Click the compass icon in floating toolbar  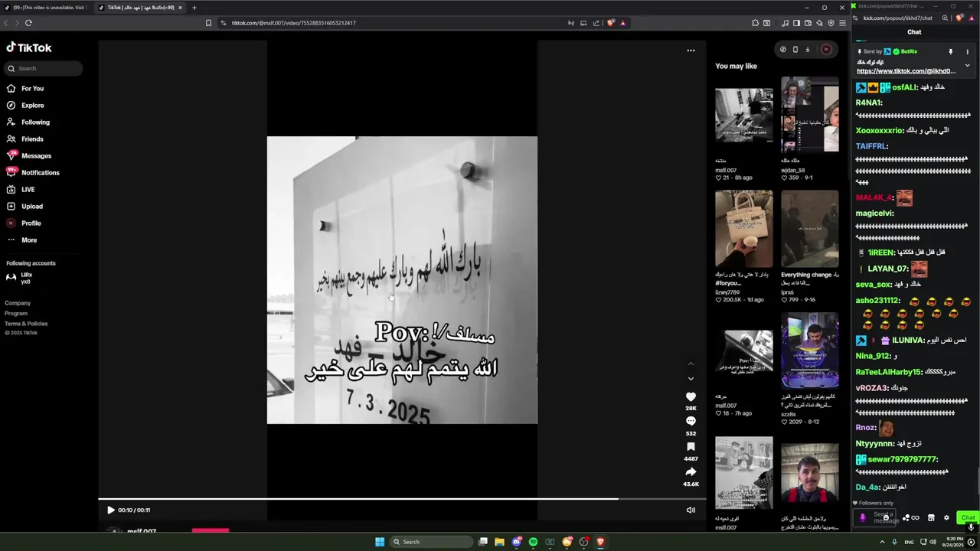click(782, 50)
